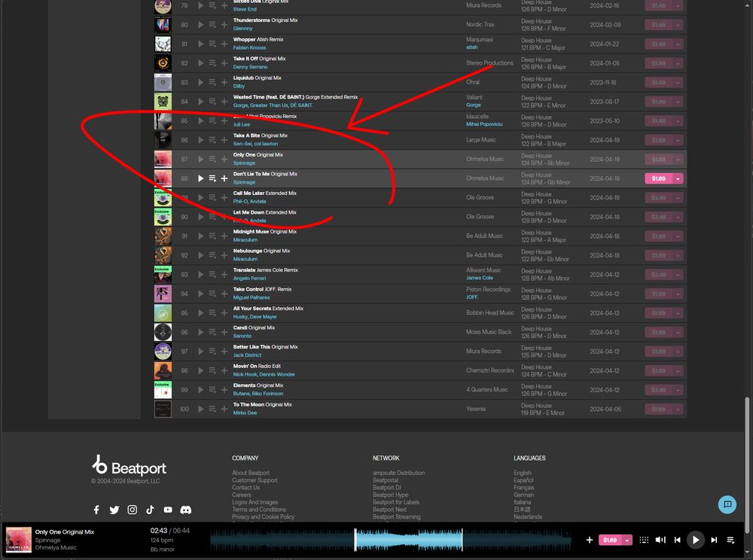
Task: Open Terms and Conditions link
Action: point(259,510)
